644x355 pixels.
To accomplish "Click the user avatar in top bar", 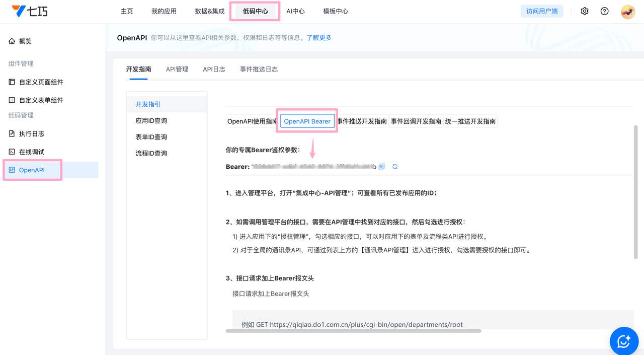I will (627, 11).
